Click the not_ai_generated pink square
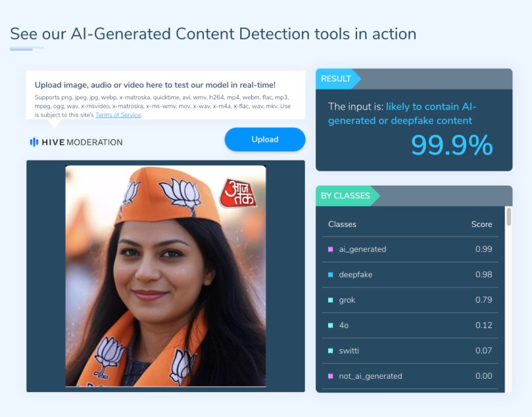The width and height of the screenshot is (532, 417). pos(331,376)
